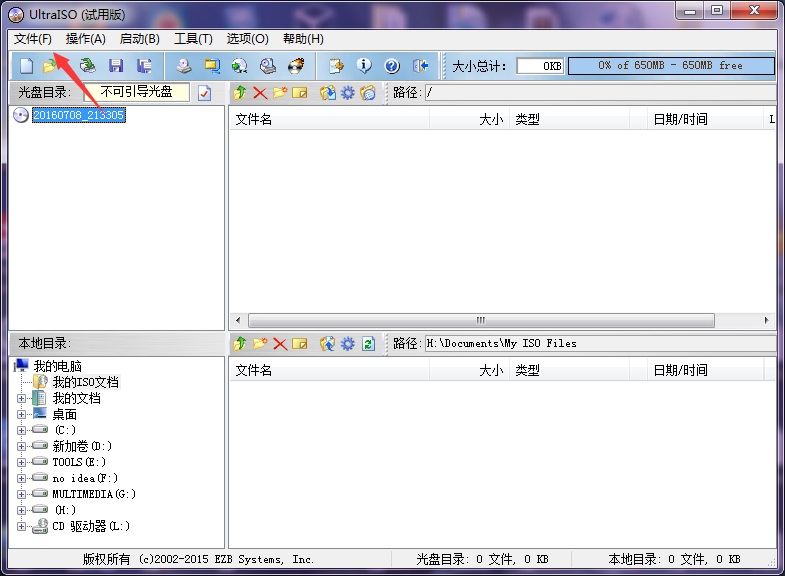Expand the 我的文档 tree node
785x576 pixels.
(21, 399)
